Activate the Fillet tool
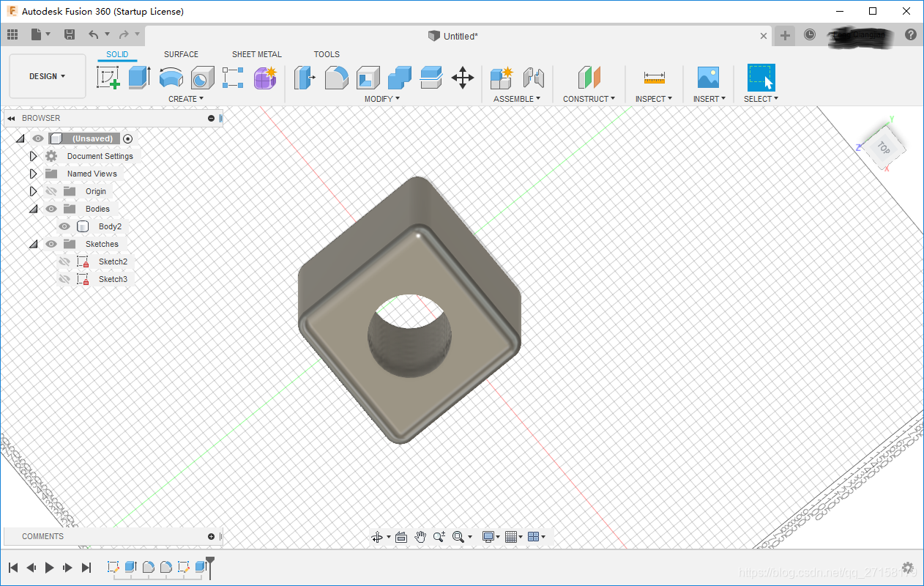Viewport: 924px width, 586px height. pyautogui.click(x=336, y=77)
